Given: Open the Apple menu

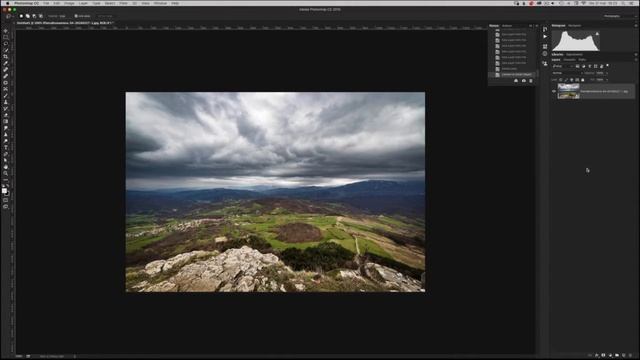Looking at the screenshot, I should point(7,3).
